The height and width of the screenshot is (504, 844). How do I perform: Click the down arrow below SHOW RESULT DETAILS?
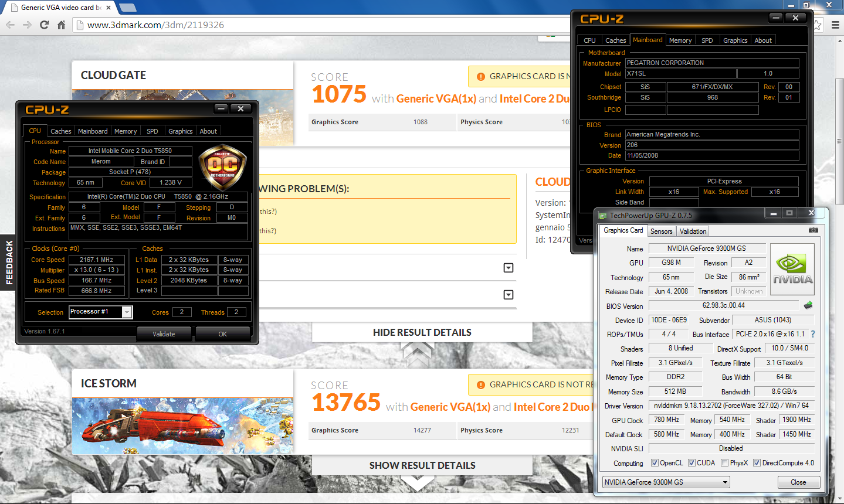(x=417, y=484)
